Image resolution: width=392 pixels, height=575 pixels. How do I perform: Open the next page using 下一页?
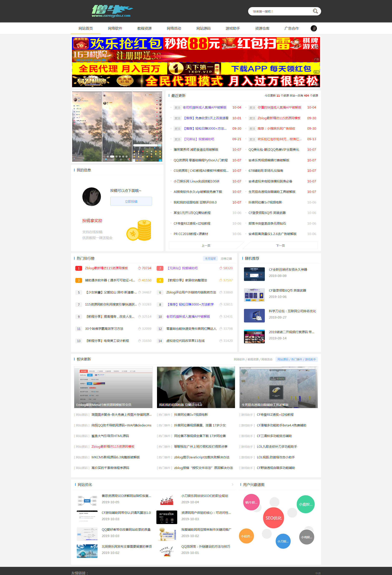(281, 245)
